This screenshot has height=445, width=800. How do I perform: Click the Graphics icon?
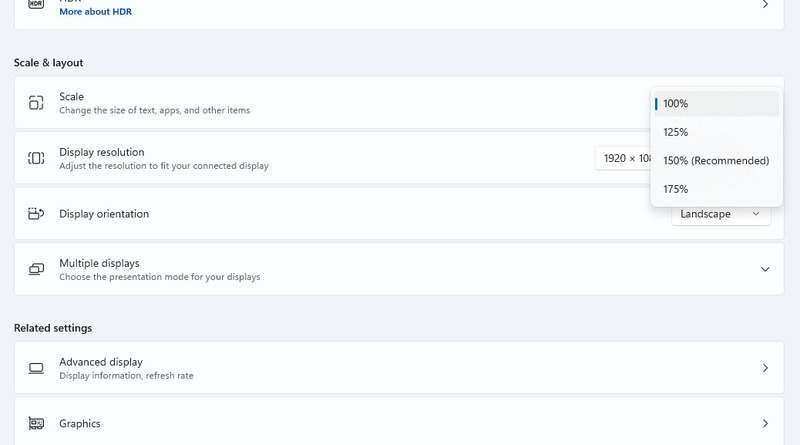[x=36, y=424]
